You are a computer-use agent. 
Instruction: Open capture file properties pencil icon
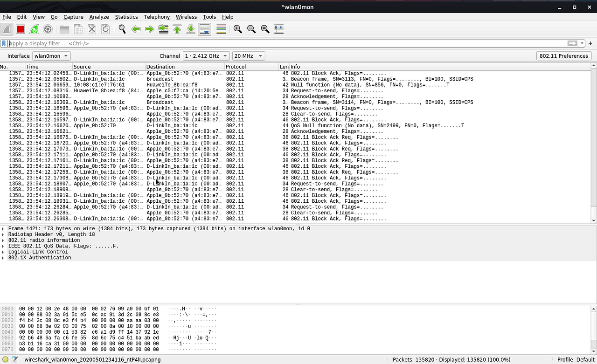pos(15,360)
